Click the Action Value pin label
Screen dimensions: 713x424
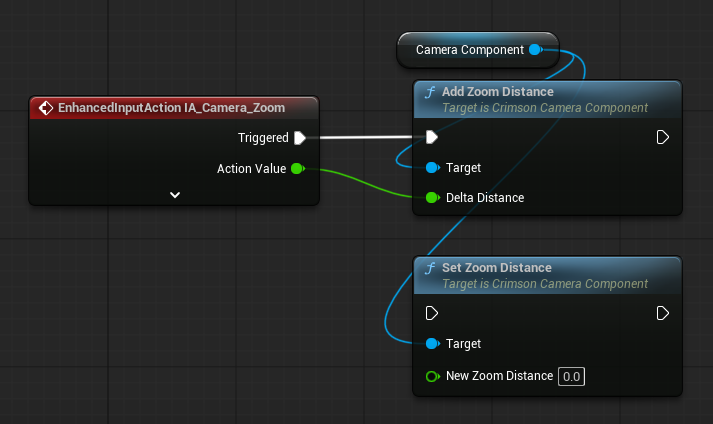click(x=251, y=169)
